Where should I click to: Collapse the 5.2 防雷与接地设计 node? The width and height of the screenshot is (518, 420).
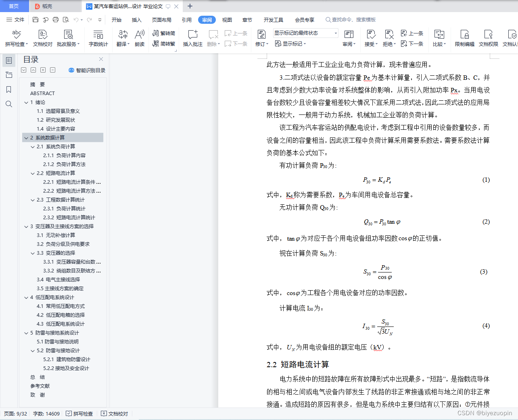tap(33, 351)
